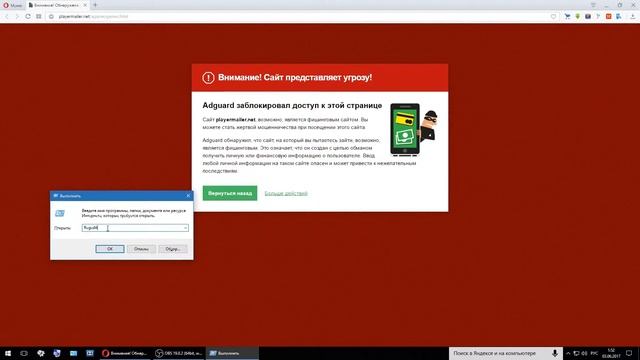Click the 'Adguard заблокировал доступ' heading

[x=292, y=105]
